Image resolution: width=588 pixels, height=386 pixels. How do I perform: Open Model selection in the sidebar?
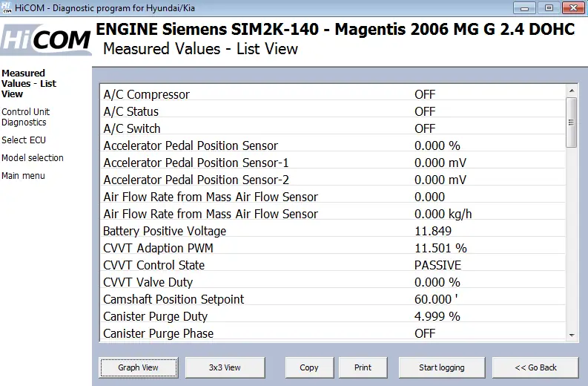tap(33, 157)
